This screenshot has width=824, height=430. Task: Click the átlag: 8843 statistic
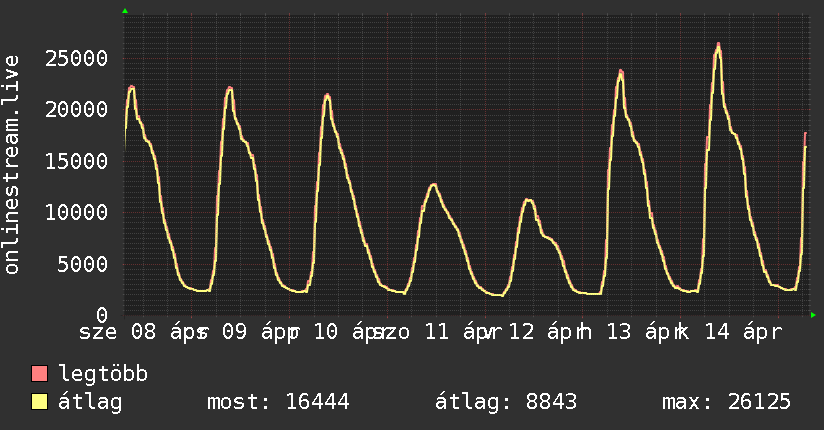click(x=506, y=402)
